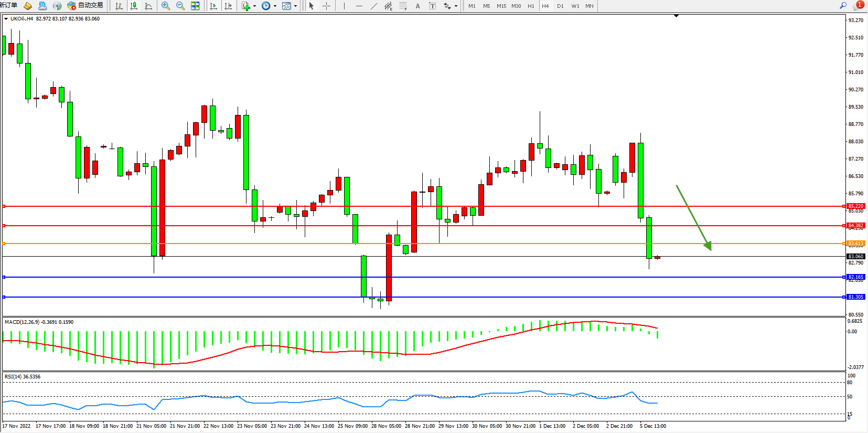Open the indicators list dropdown arrow

click(x=255, y=6)
